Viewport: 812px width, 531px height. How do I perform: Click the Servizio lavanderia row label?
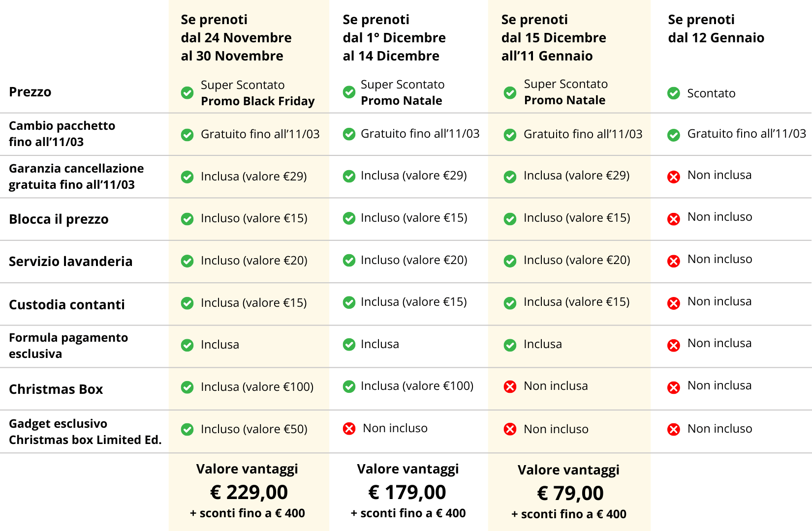pyautogui.click(x=70, y=262)
